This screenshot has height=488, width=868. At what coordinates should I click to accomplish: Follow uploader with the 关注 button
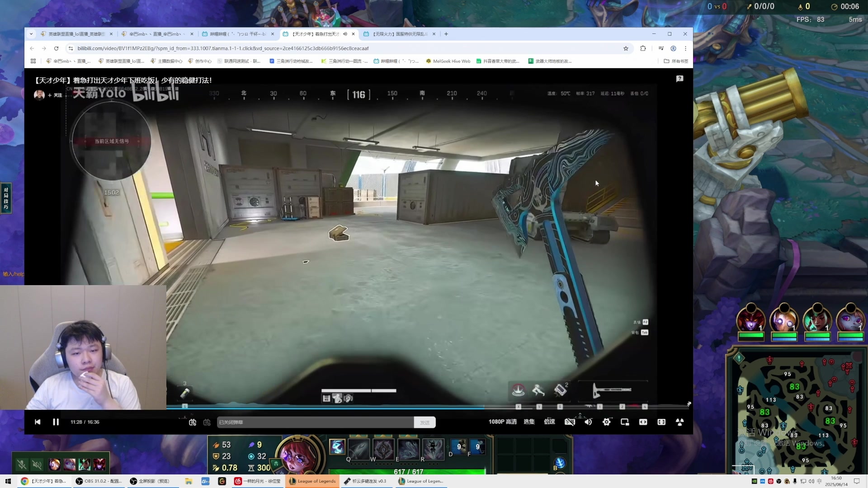(55, 95)
